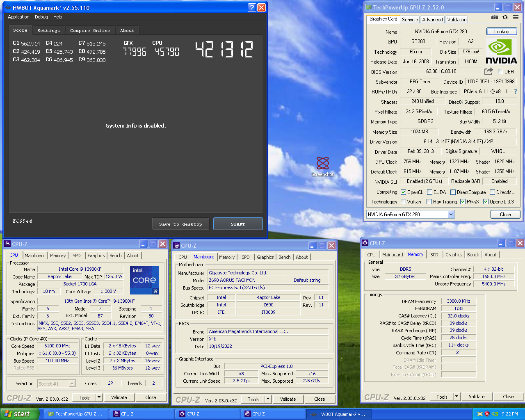Click the 6100.00 MHz Core Speed value
Image resolution: width=525 pixels, height=420 pixels.
click(x=57, y=346)
